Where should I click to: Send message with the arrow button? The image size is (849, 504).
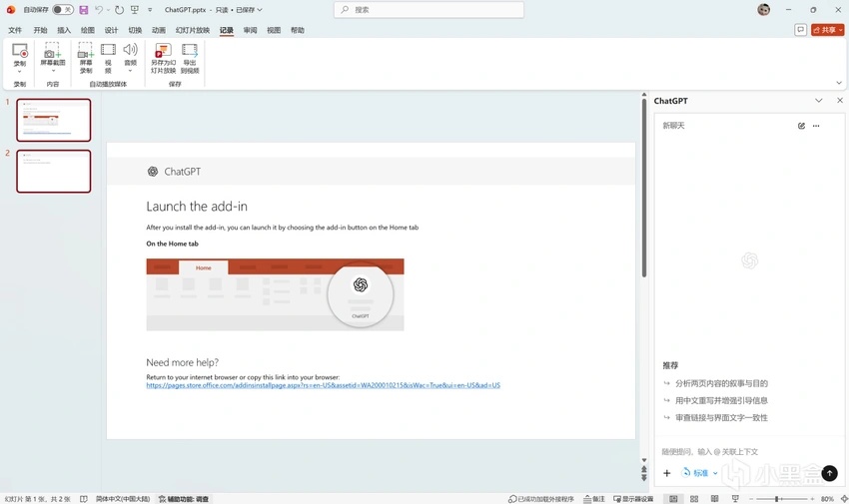click(x=829, y=473)
